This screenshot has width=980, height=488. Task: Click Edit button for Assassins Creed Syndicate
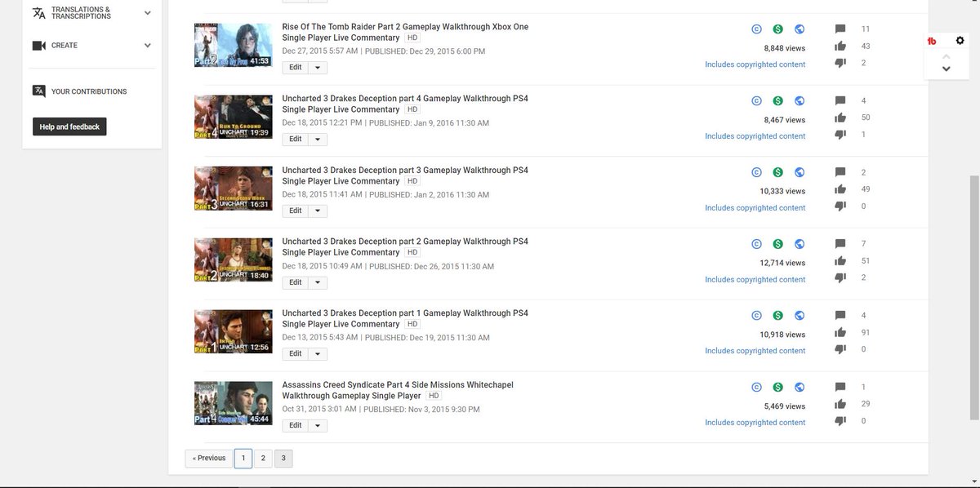[296, 425]
